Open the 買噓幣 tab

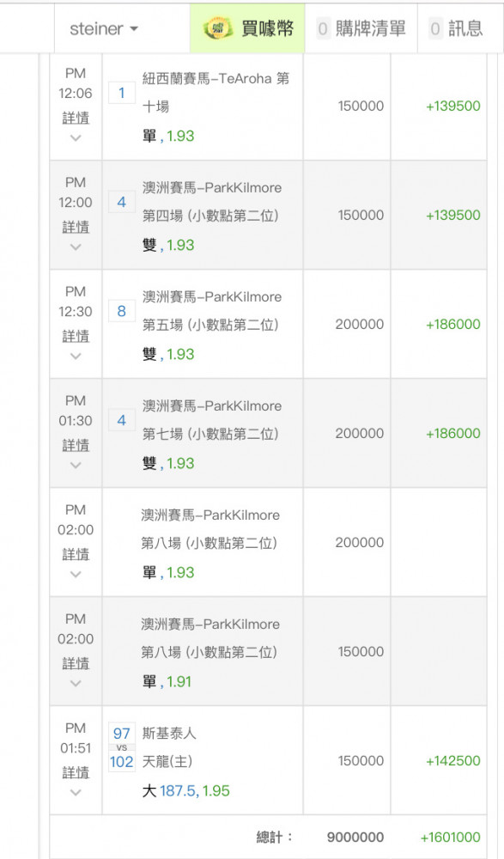247,28
